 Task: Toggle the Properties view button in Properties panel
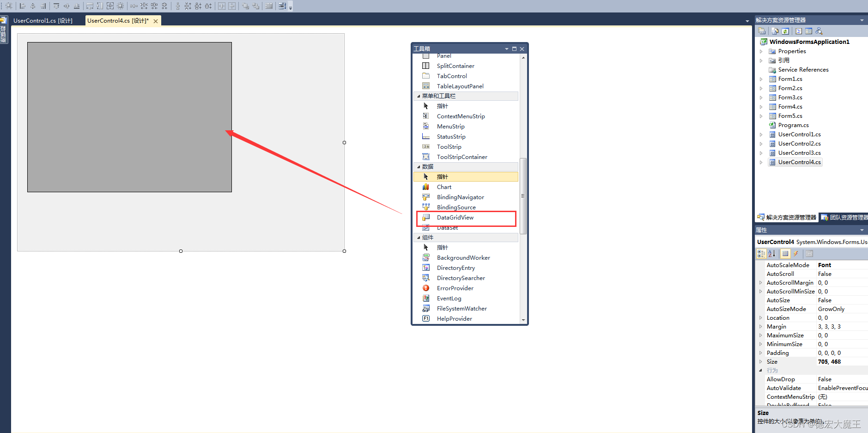pyautogui.click(x=785, y=254)
